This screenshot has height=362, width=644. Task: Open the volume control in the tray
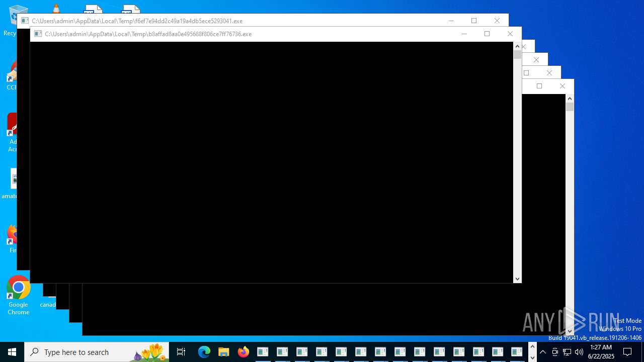(x=579, y=352)
